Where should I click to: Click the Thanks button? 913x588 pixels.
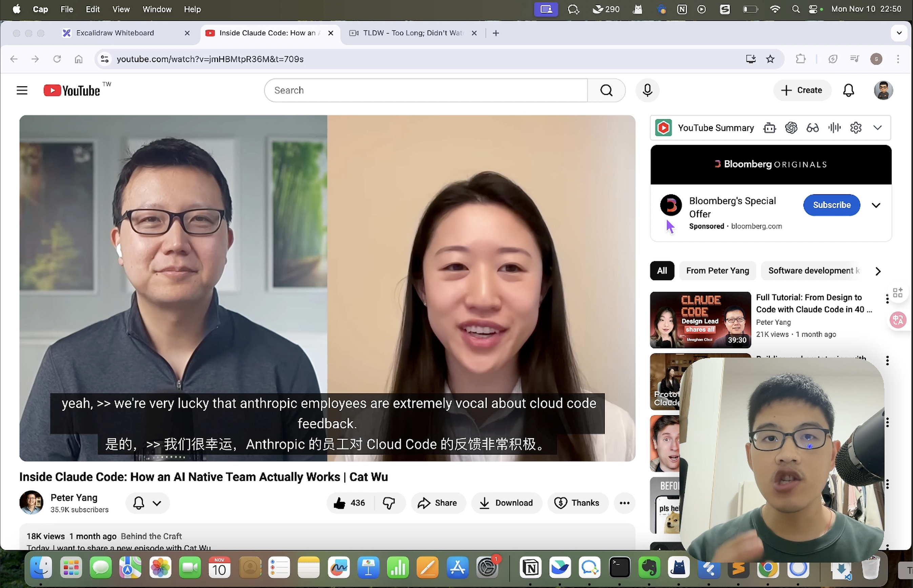pyautogui.click(x=577, y=503)
